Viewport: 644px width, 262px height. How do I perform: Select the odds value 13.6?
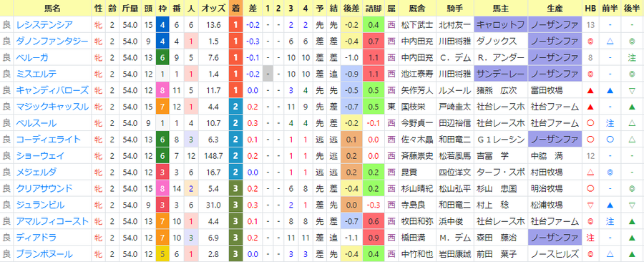pos(213,25)
